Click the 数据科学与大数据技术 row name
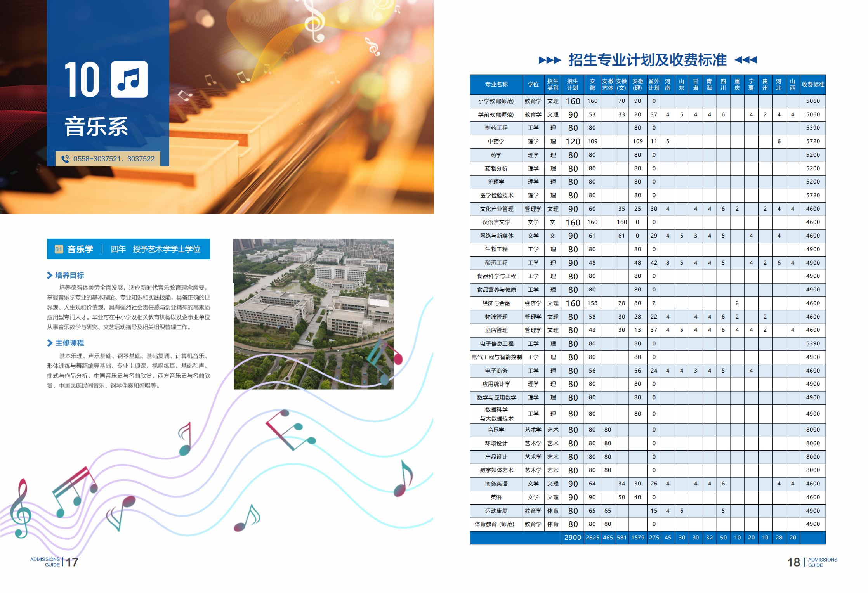The image size is (868, 593). pos(496,414)
